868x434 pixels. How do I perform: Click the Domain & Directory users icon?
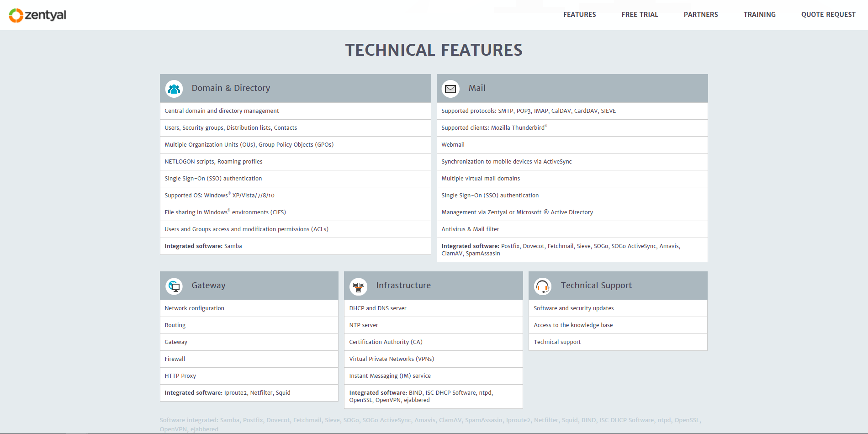pos(174,89)
